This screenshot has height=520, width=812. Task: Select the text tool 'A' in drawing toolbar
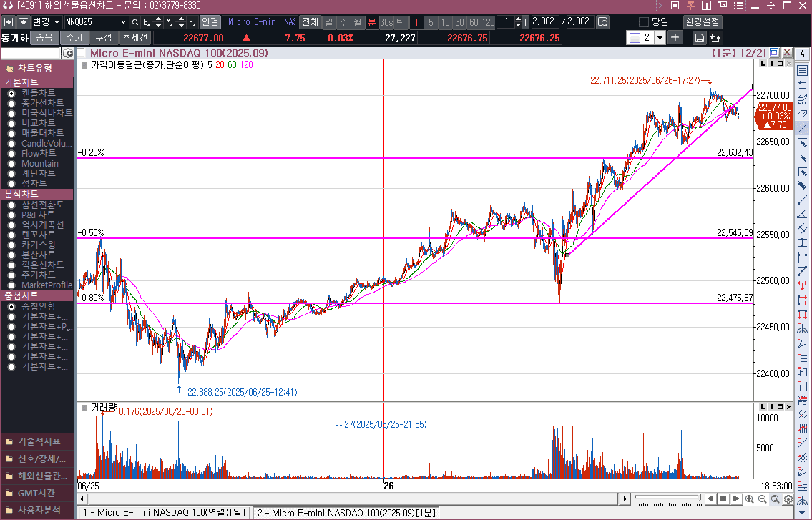[x=802, y=54]
